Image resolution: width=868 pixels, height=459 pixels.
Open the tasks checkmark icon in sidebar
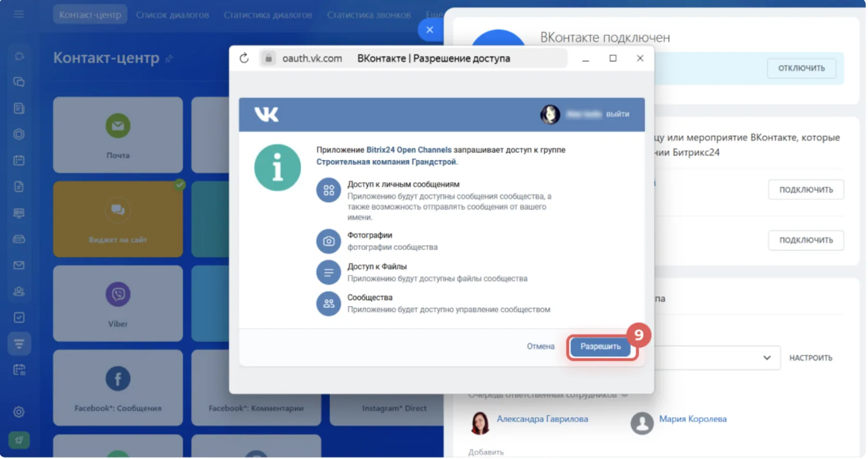19,317
